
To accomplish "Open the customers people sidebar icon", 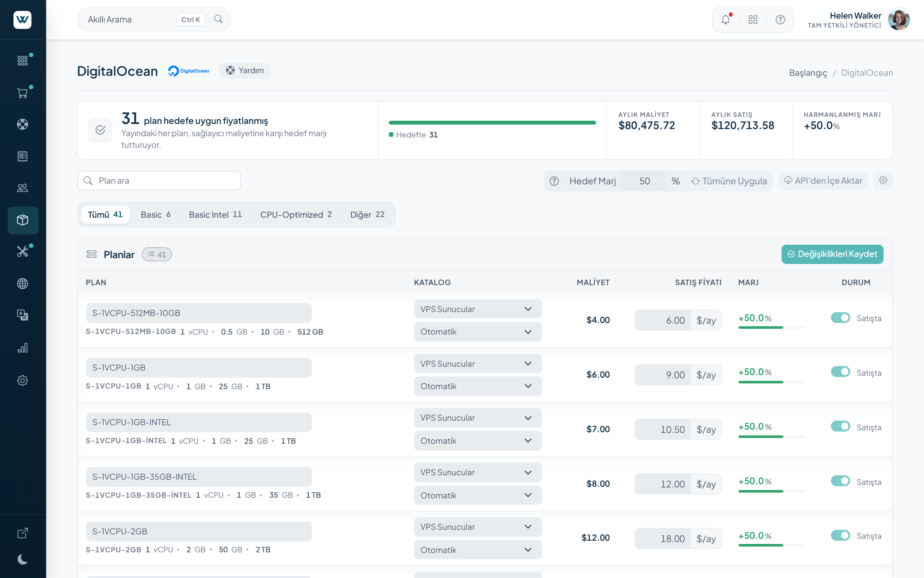I will click(22, 188).
